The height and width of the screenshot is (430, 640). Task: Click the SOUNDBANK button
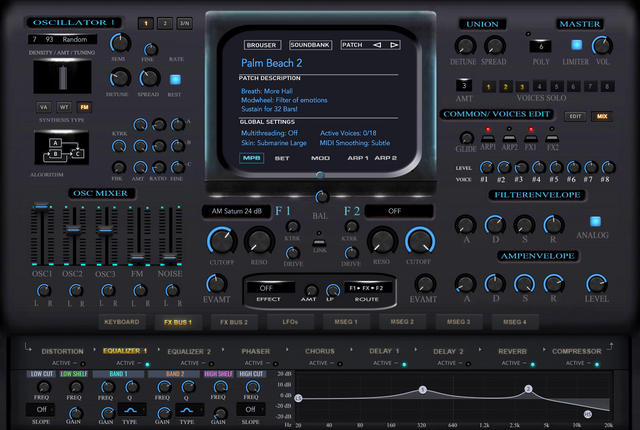[308, 45]
